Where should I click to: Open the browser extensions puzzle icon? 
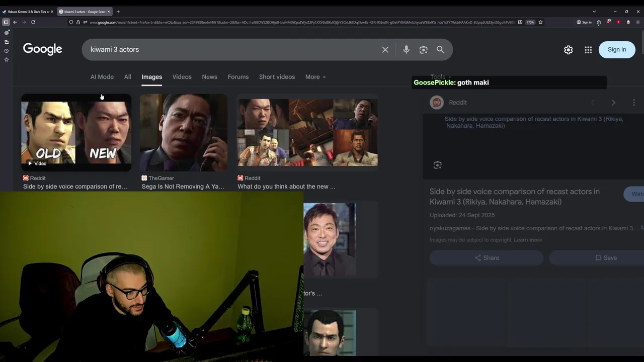(x=599, y=22)
